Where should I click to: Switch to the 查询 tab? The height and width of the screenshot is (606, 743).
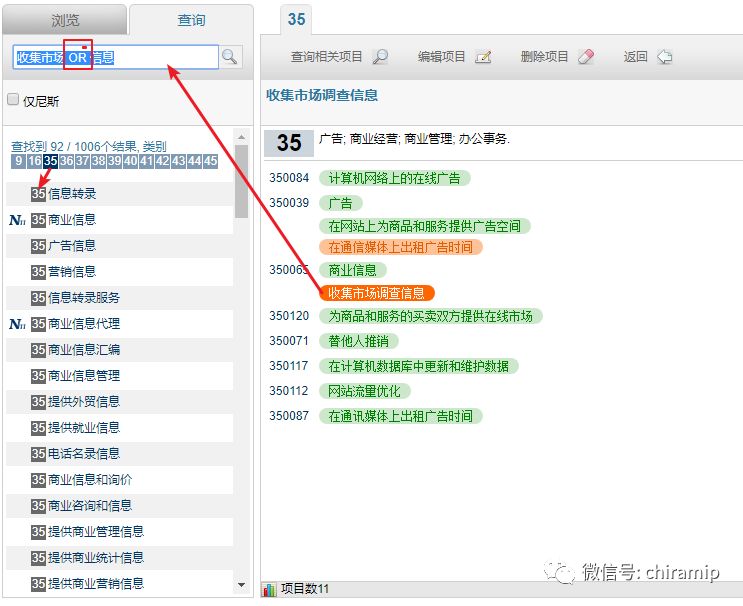[191, 20]
